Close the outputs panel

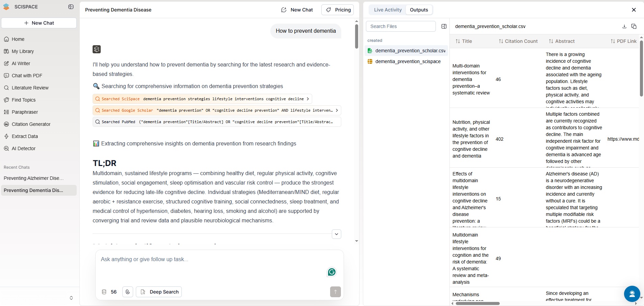coord(634,10)
